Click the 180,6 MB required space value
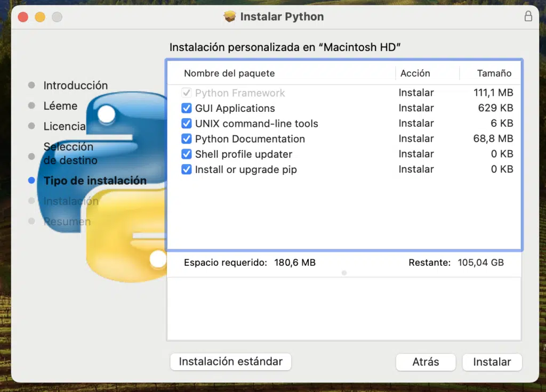 click(294, 263)
